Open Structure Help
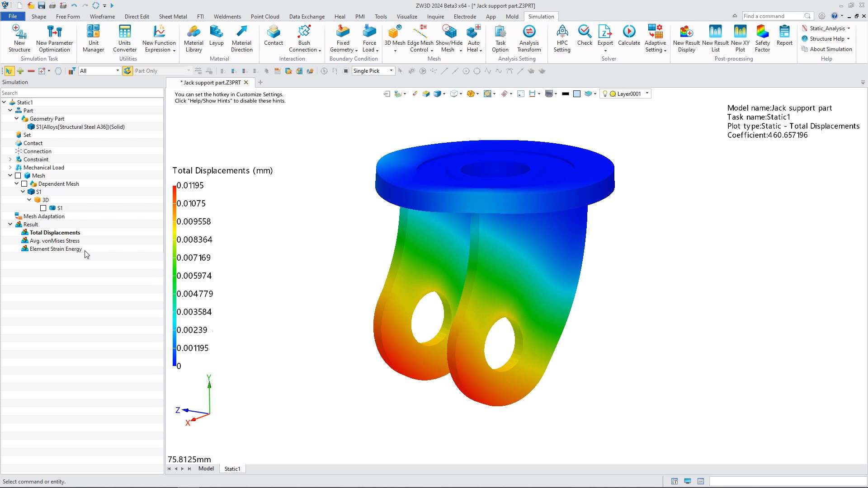The height and width of the screenshot is (488, 868). [826, 38]
